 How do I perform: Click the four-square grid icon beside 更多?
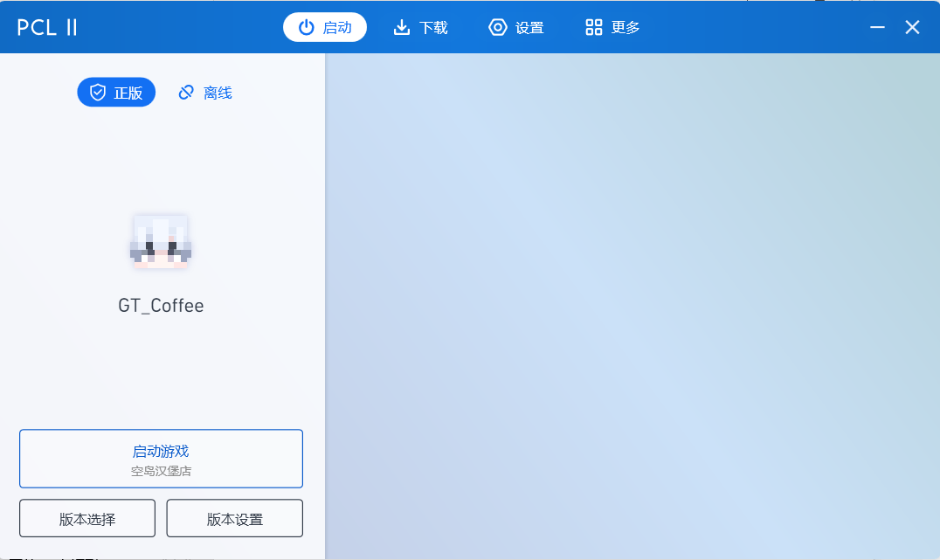click(x=593, y=28)
